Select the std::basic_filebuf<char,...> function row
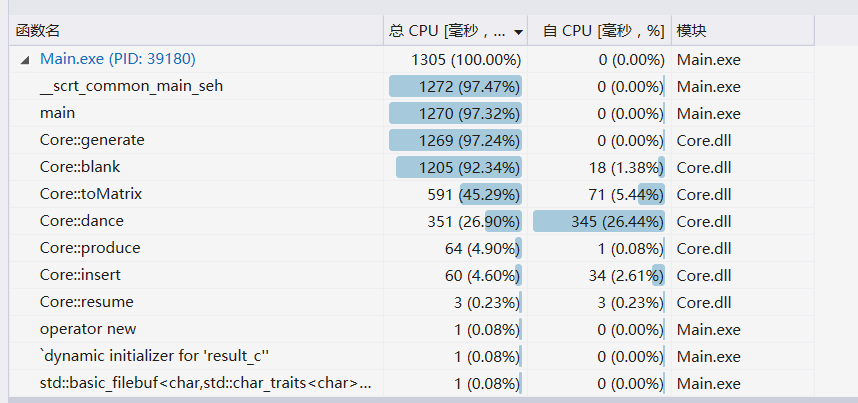This screenshot has height=403, width=858. (411, 383)
